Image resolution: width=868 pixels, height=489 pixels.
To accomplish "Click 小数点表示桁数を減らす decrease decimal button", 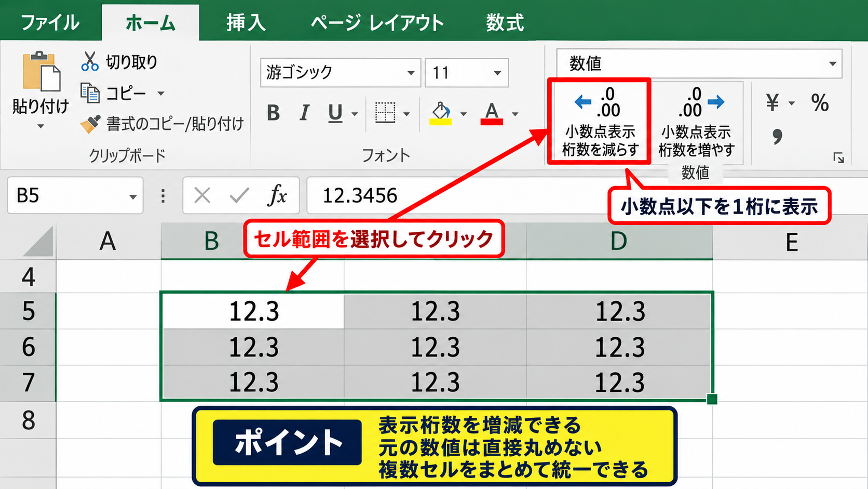I will point(600,121).
